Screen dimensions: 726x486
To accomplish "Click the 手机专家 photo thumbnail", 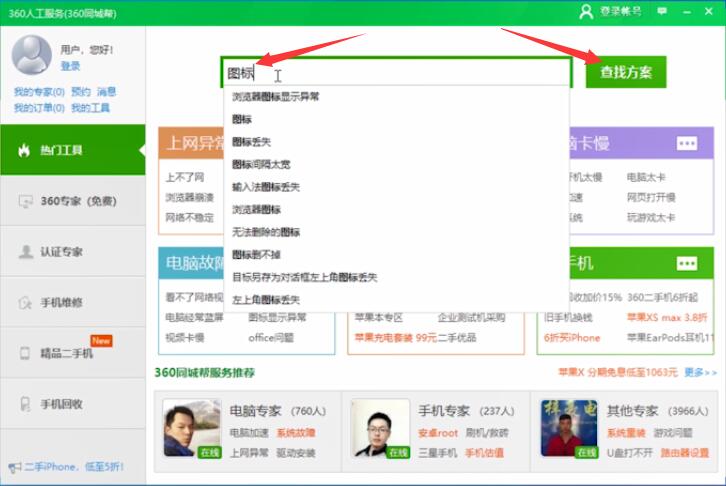I will pyautogui.click(x=381, y=429).
